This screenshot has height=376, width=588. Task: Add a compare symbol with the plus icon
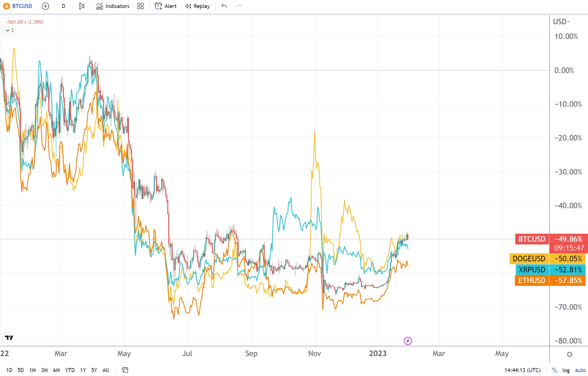point(45,6)
